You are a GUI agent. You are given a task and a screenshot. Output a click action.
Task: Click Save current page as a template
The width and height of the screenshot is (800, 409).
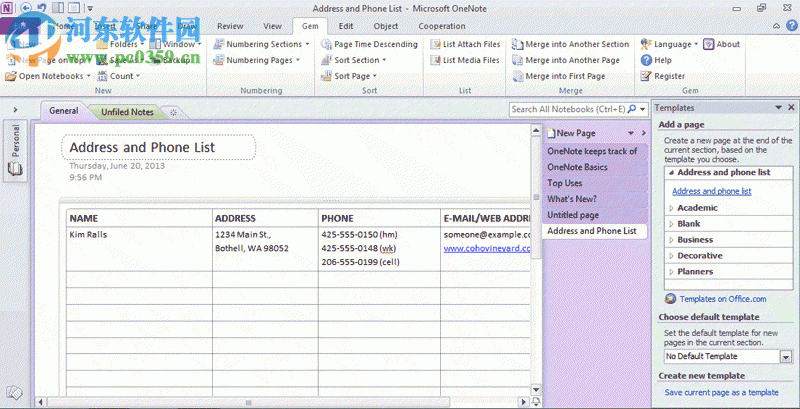pyautogui.click(x=721, y=392)
